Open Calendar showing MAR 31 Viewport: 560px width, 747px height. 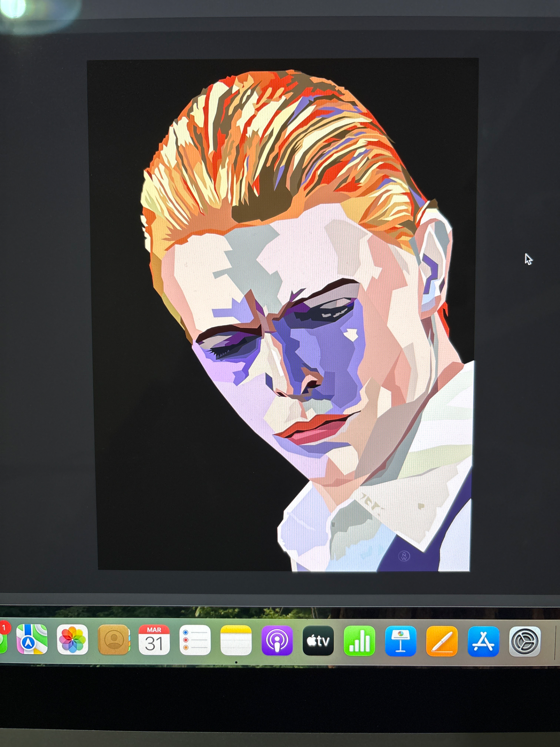(154, 640)
